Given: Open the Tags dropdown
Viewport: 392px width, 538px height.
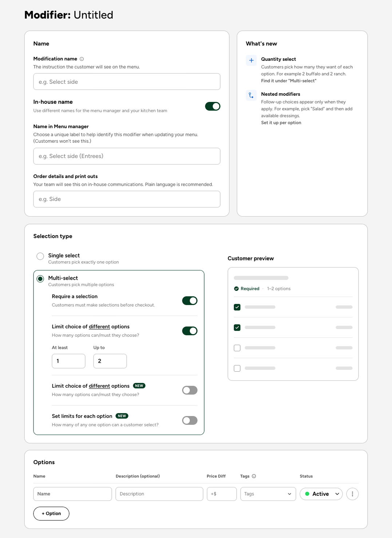Looking at the screenshot, I should (268, 494).
